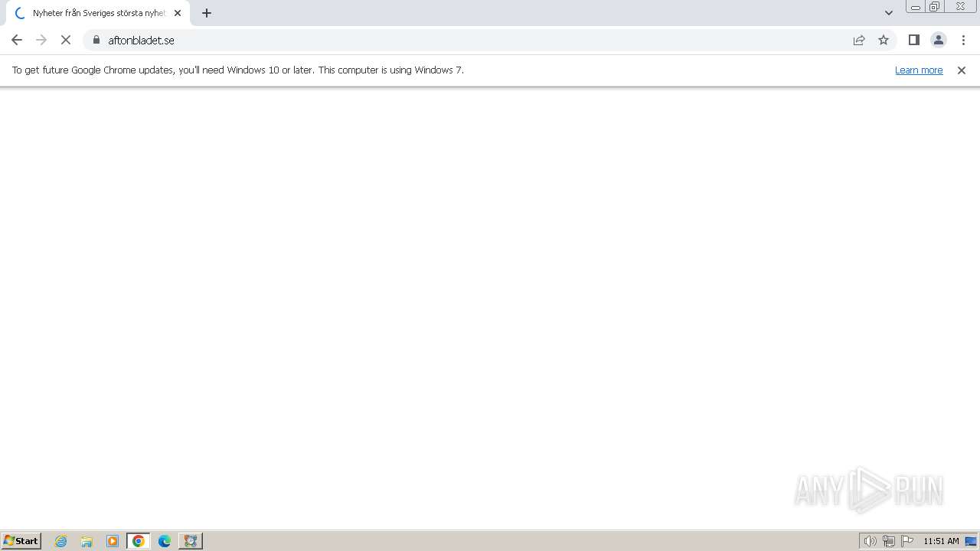
Task: Close the Chrome window
Action: [960, 7]
